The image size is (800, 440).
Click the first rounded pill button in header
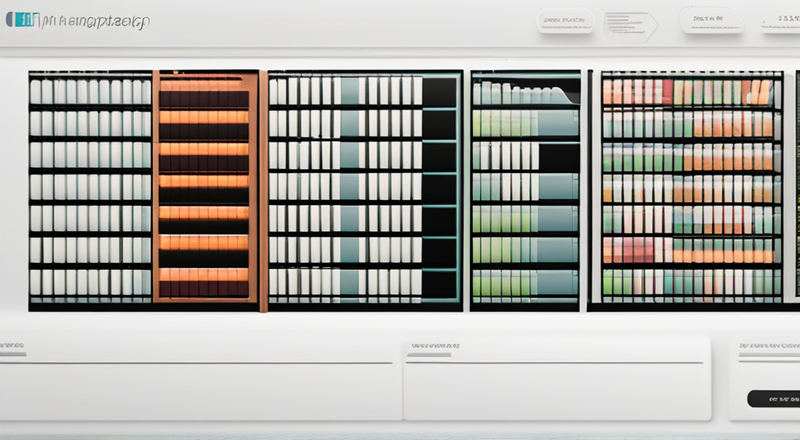coord(566,21)
